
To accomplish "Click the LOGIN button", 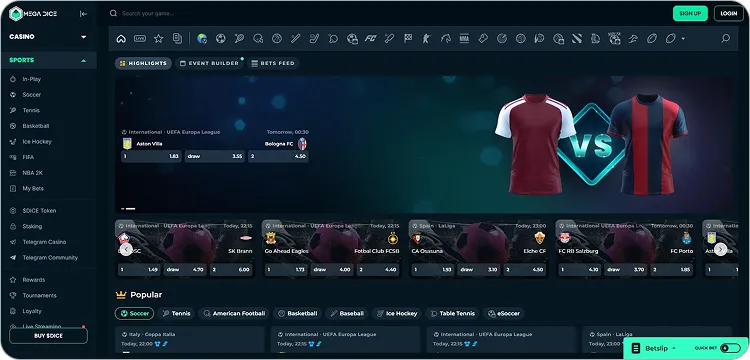I will point(728,13).
